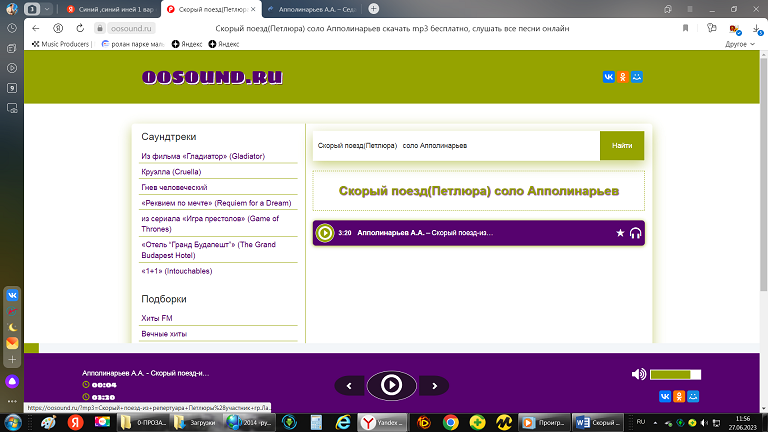This screenshot has height=432, width=768.
Task: Open browser main menu hamburger icon
Action: 690,9
